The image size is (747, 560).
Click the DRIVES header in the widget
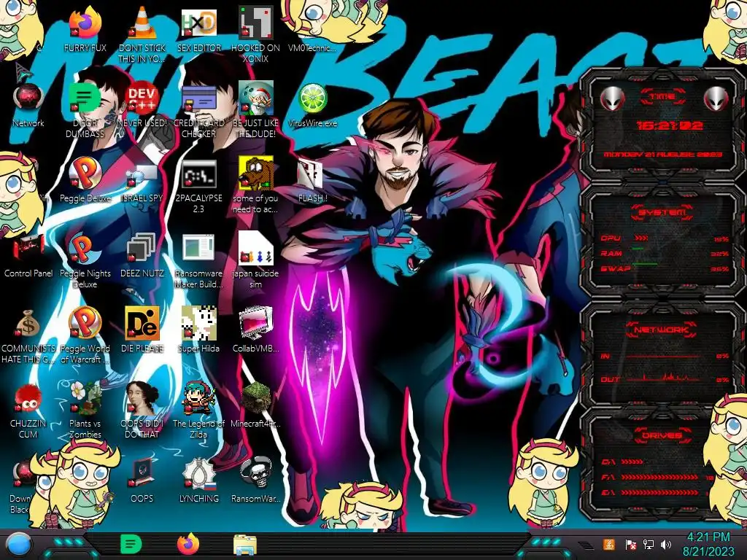click(662, 435)
